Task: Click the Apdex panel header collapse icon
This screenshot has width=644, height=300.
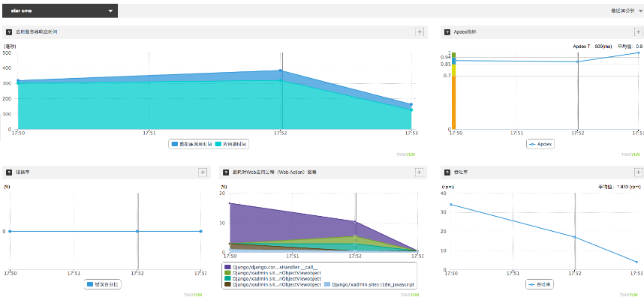Action: click(447, 32)
